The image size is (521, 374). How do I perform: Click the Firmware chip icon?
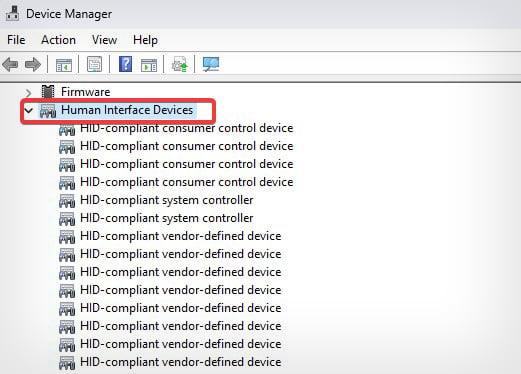pos(48,92)
